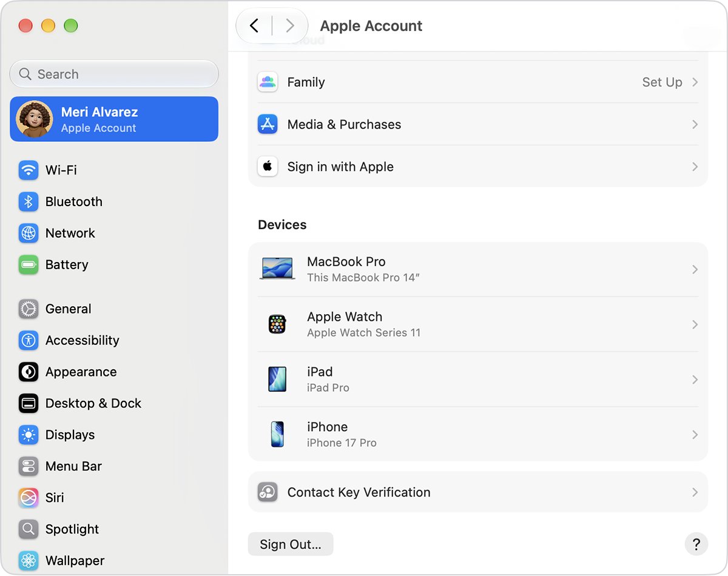Expand the Apple Watch row chevron
Viewport: 728px width, 576px height.
695,324
